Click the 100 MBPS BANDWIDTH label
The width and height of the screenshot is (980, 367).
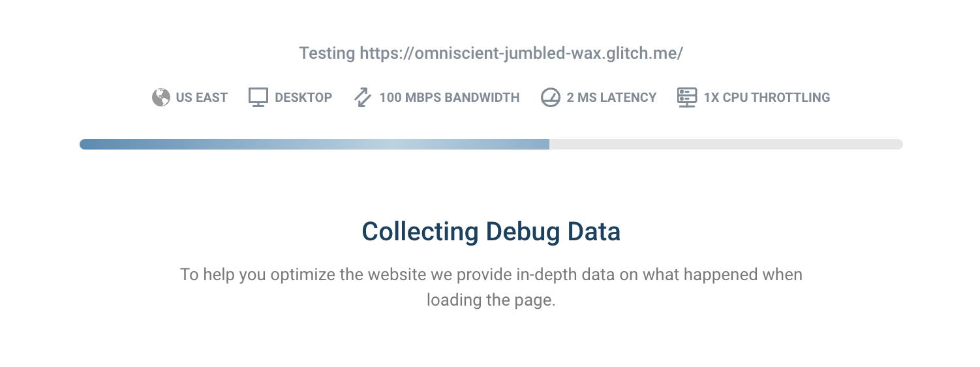449,98
